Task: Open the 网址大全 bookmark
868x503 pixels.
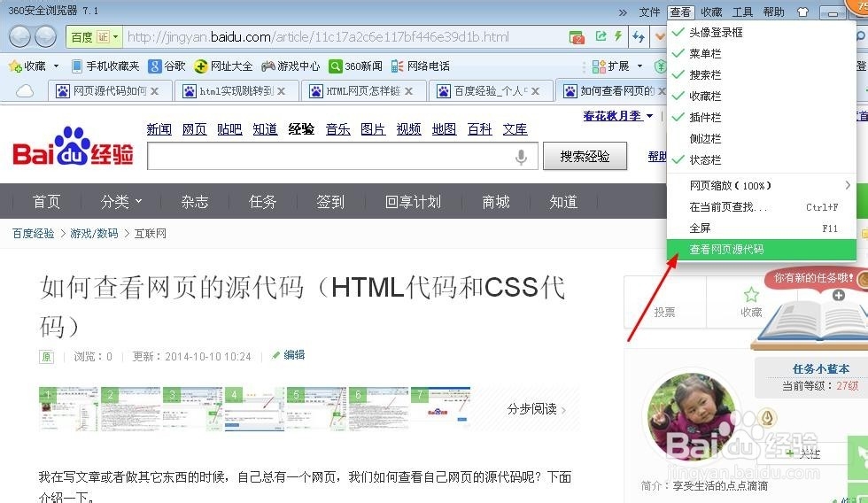Action: pos(223,66)
